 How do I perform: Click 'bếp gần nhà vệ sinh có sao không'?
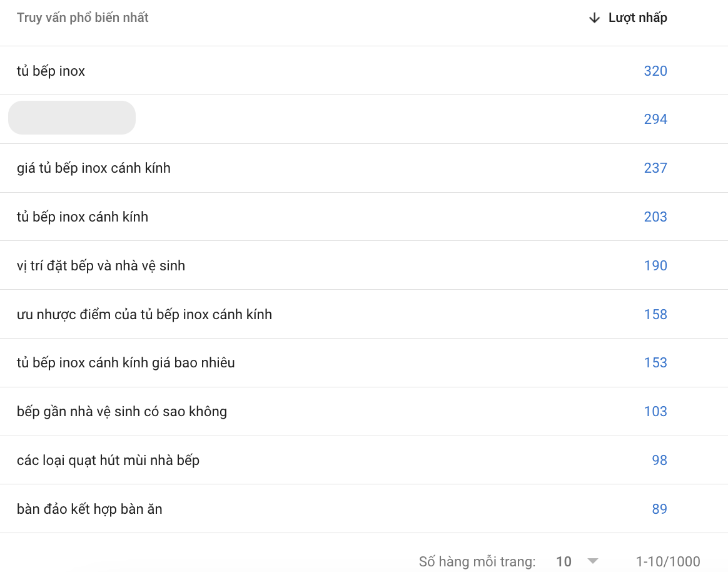(x=122, y=412)
